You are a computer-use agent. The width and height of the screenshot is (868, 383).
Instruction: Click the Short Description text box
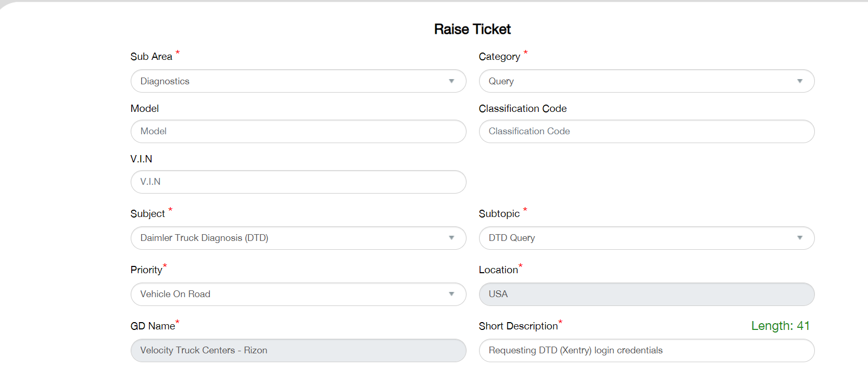point(646,350)
